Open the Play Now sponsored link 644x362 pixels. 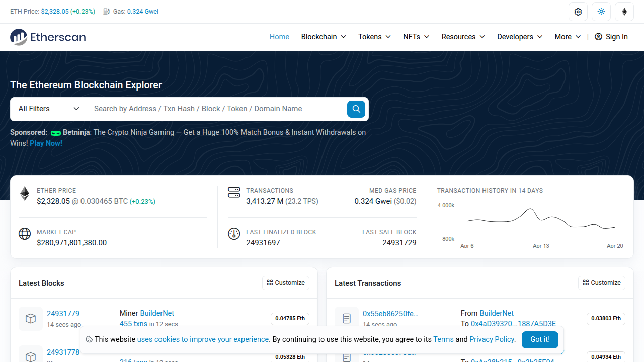(45, 143)
